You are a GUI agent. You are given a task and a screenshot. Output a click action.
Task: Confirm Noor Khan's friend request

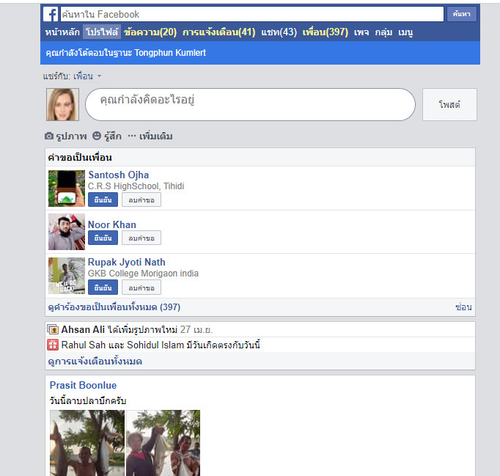point(103,238)
